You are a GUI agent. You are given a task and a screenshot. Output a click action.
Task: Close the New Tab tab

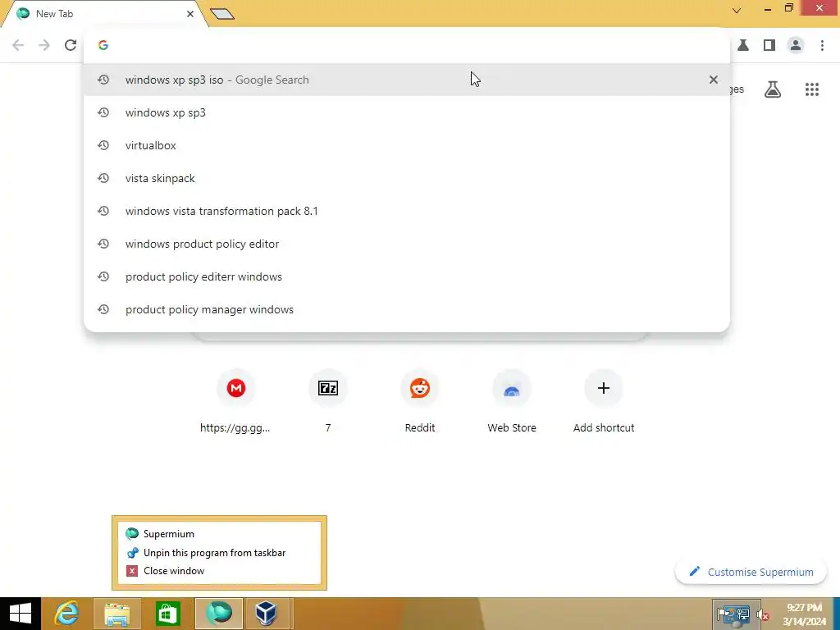click(x=190, y=14)
